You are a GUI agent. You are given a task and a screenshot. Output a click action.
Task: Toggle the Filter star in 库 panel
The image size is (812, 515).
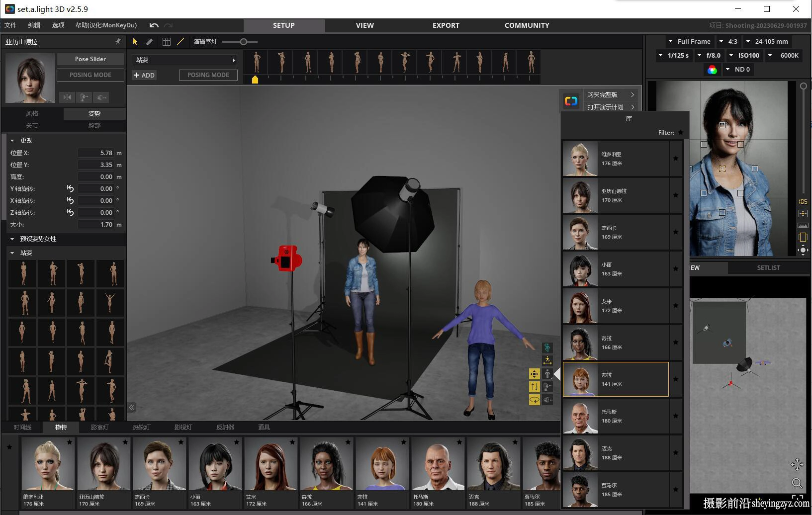coord(681,133)
